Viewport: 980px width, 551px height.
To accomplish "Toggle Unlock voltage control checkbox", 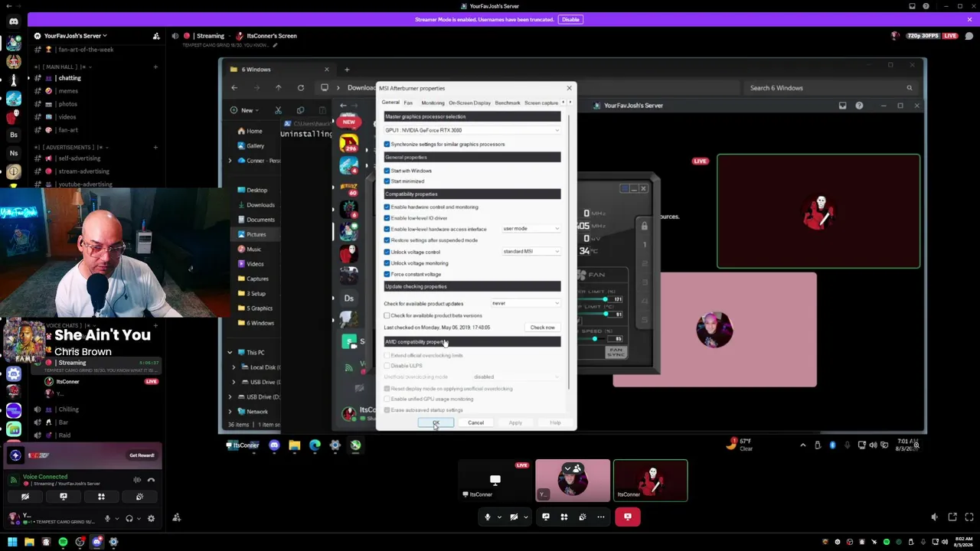I will point(387,252).
